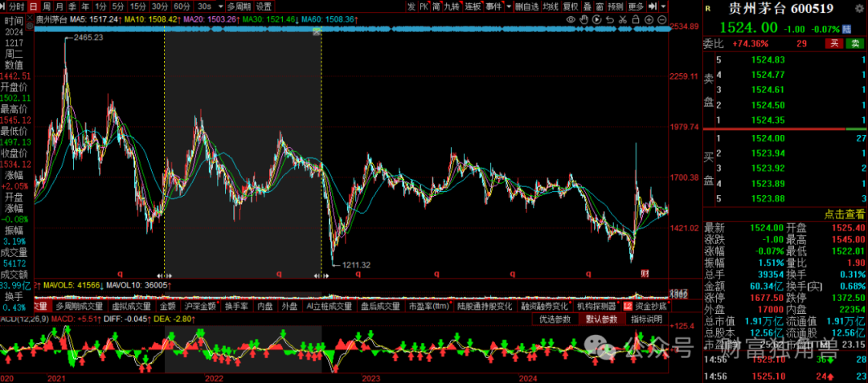Viewport: 868px width, 383px height.
Task: Click 删自选 to remove from watchlist
Action: (526, 6)
